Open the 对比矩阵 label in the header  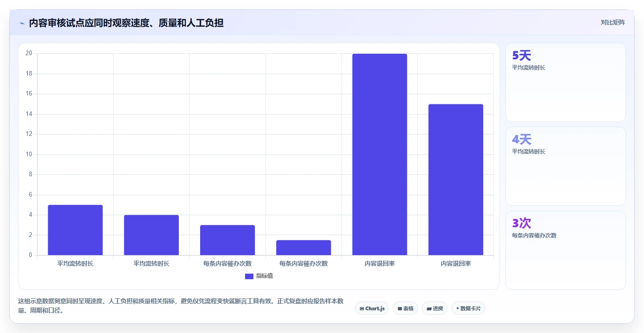coord(612,22)
